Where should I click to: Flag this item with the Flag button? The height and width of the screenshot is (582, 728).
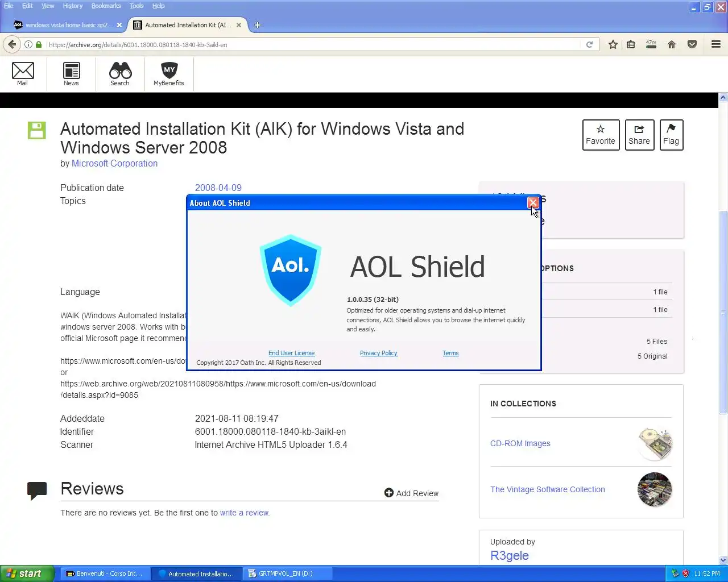(671, 135)
